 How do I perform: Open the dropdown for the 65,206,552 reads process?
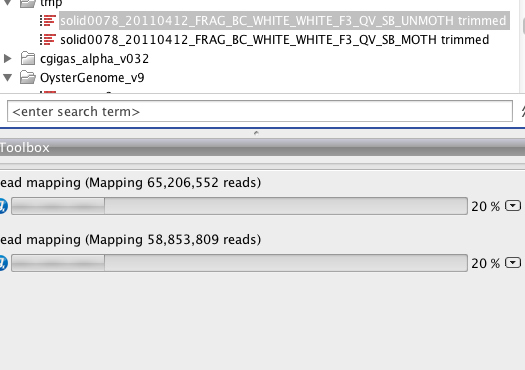[x=513, y=205]
